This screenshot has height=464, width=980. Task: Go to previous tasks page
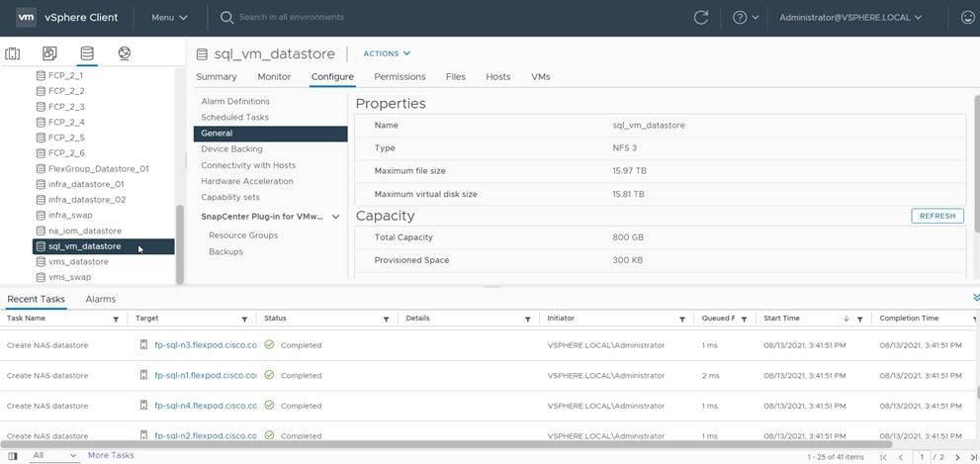tap(901, 457)
